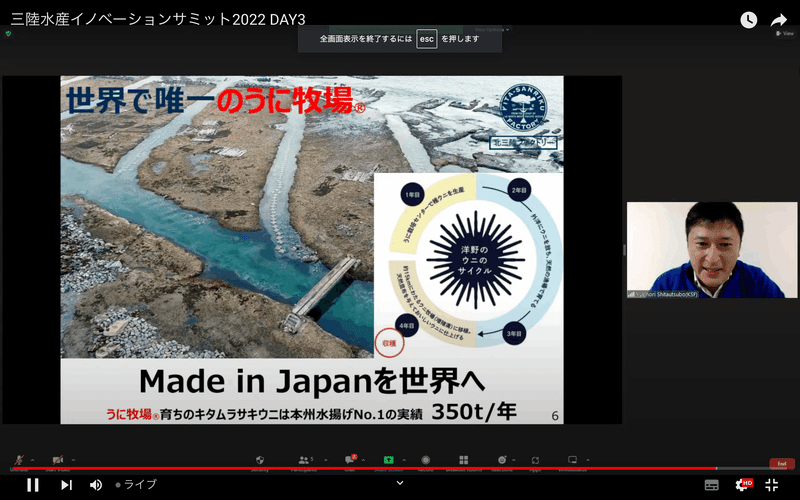Open Breakout Rooms grid icon
The image size is (800, 500).
coord(464,460)
